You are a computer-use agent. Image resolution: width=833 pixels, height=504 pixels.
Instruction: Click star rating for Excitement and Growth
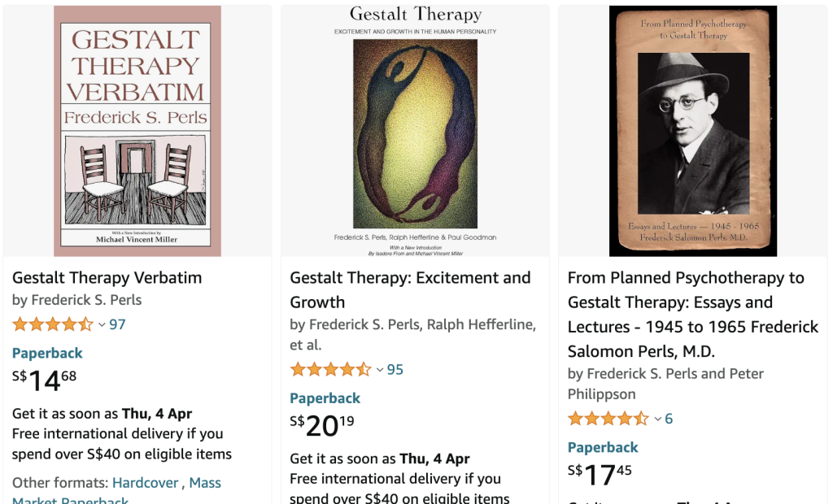330,370
